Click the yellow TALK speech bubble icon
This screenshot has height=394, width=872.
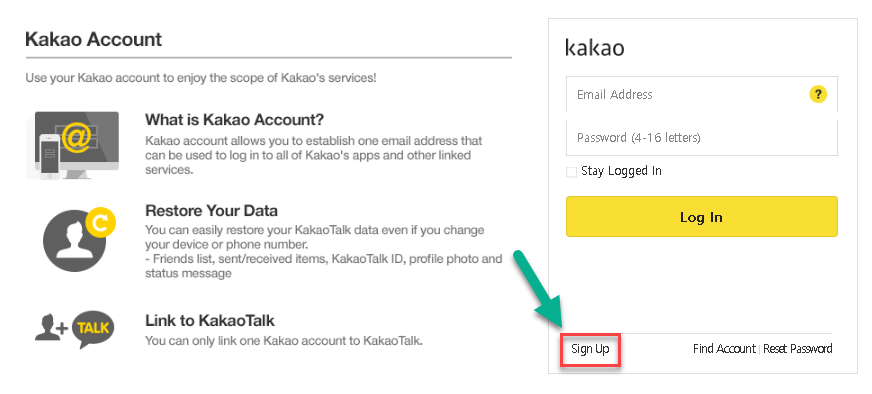[x=93, y=329]
